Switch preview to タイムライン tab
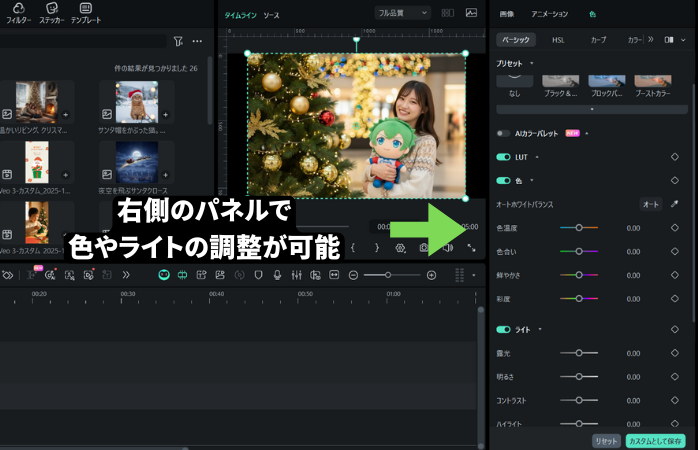This screenshot has width=700, height=450. click(241, 15)
